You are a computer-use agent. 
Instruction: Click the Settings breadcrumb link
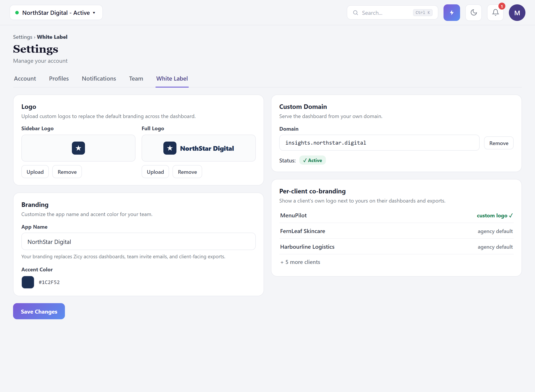23,37
